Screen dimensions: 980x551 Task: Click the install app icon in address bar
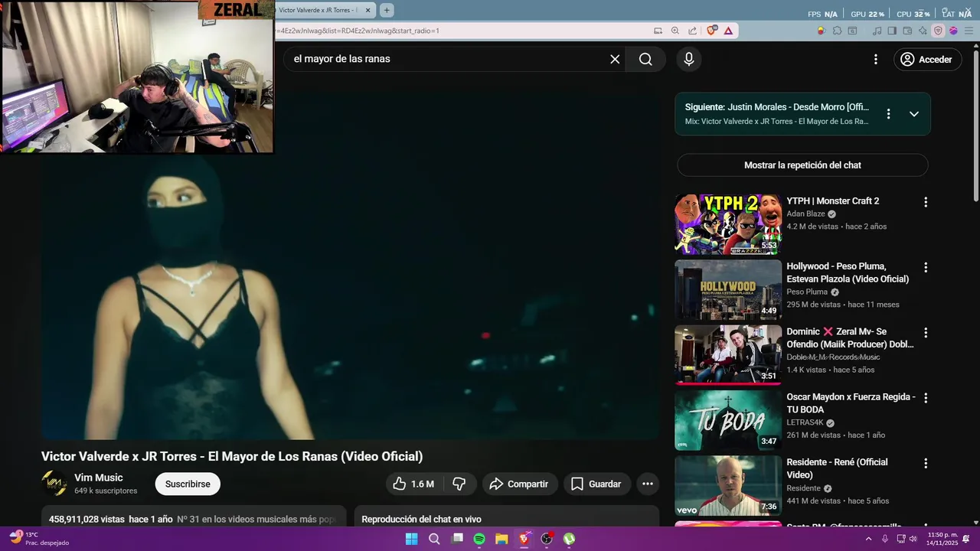click(658, 31)
